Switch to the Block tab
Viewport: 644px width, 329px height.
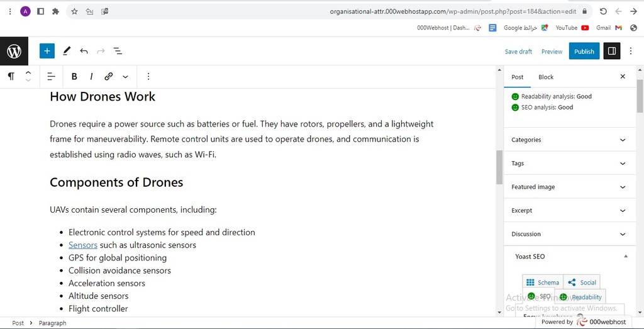[x=546, y=77]
